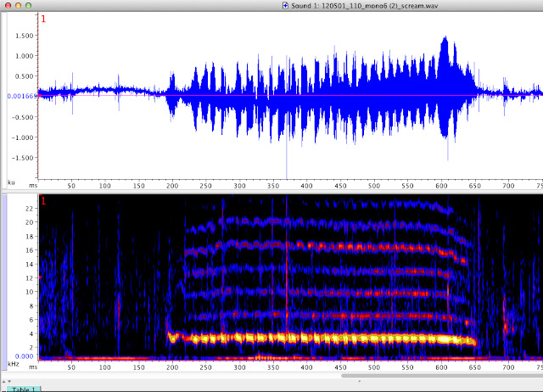Click the blue 0.000 frequency position value
Screen dimensions: 543x392
(x=25, y=356)
